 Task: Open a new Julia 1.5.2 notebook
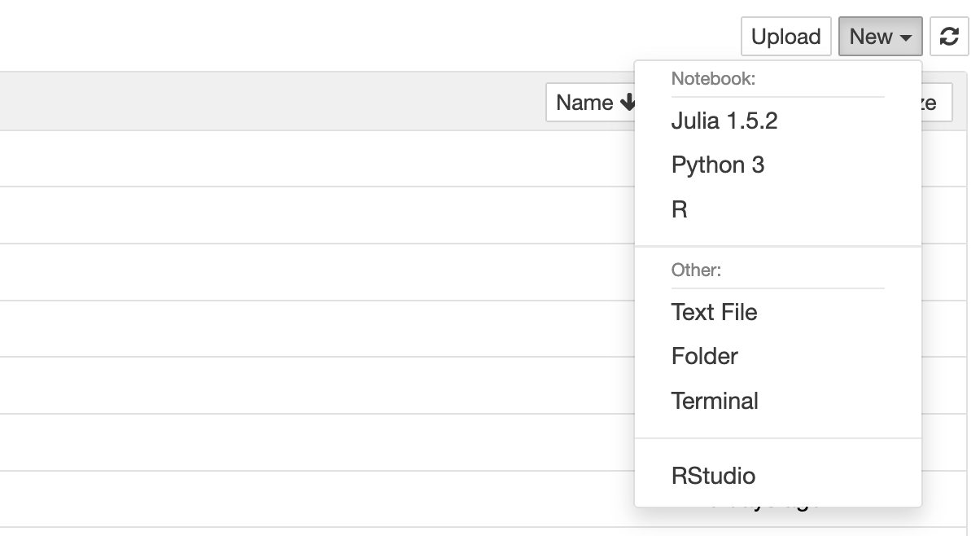coord(723,120)
